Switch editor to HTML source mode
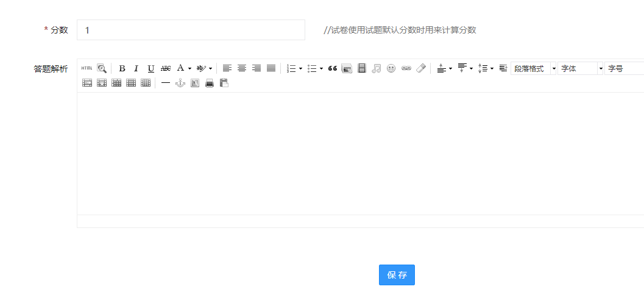This screenshot has width=644, height=292. pyautogui.click(x=87, y=68)
